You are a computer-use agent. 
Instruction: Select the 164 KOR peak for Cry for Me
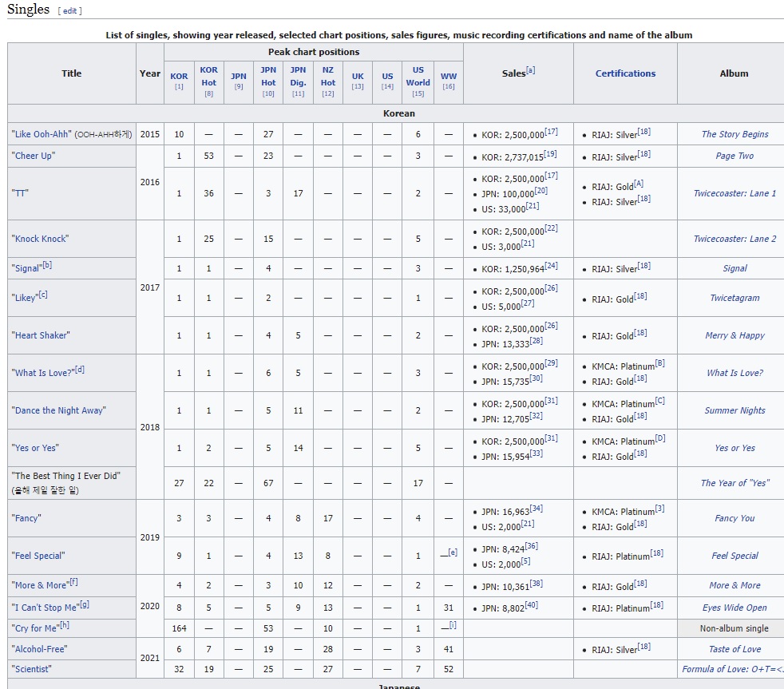(x=179, y=628)
